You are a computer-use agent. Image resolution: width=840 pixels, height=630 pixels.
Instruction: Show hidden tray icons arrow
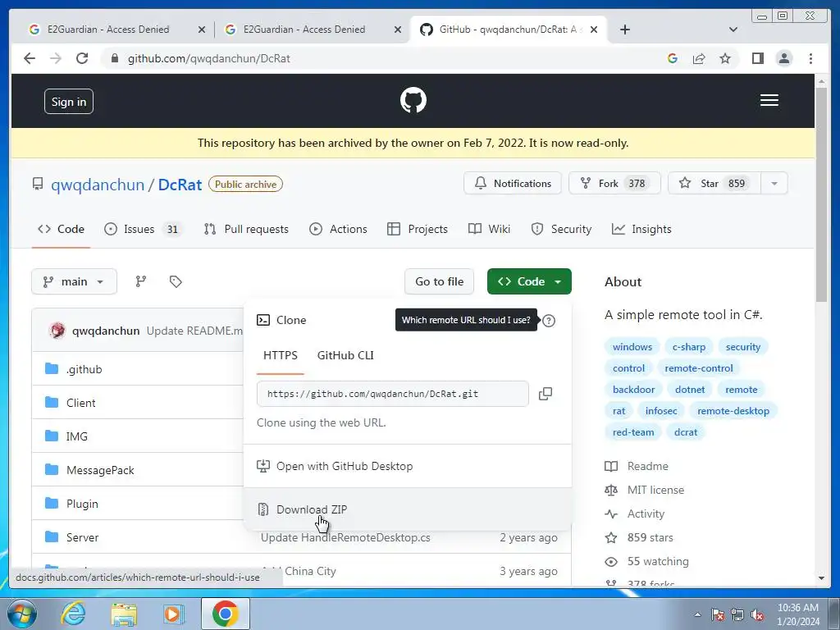click(697, 614)
